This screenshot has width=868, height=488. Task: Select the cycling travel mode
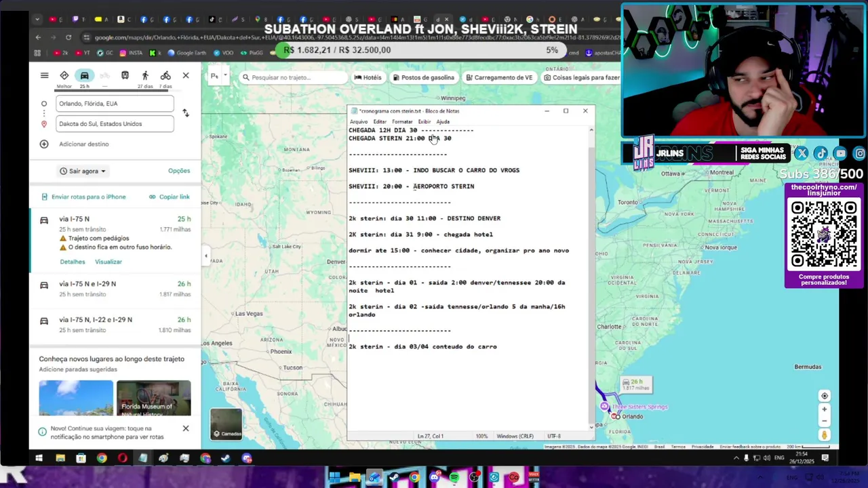165,75
